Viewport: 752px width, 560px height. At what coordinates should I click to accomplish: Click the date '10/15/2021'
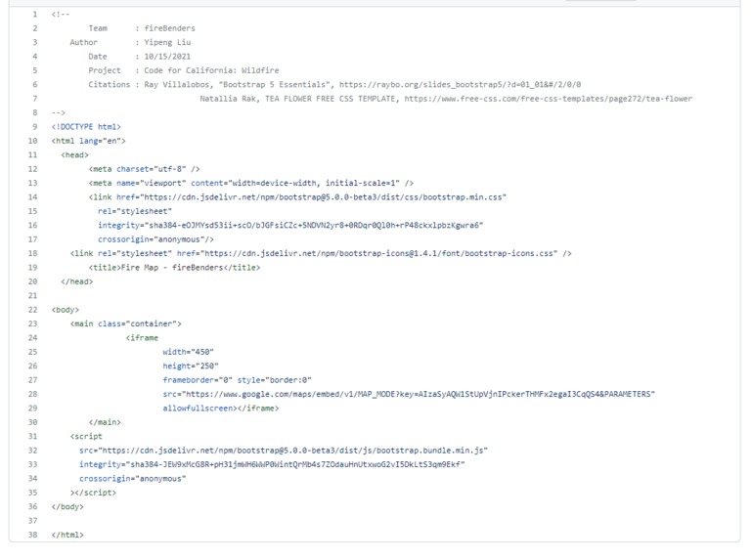tap(167, 57)
